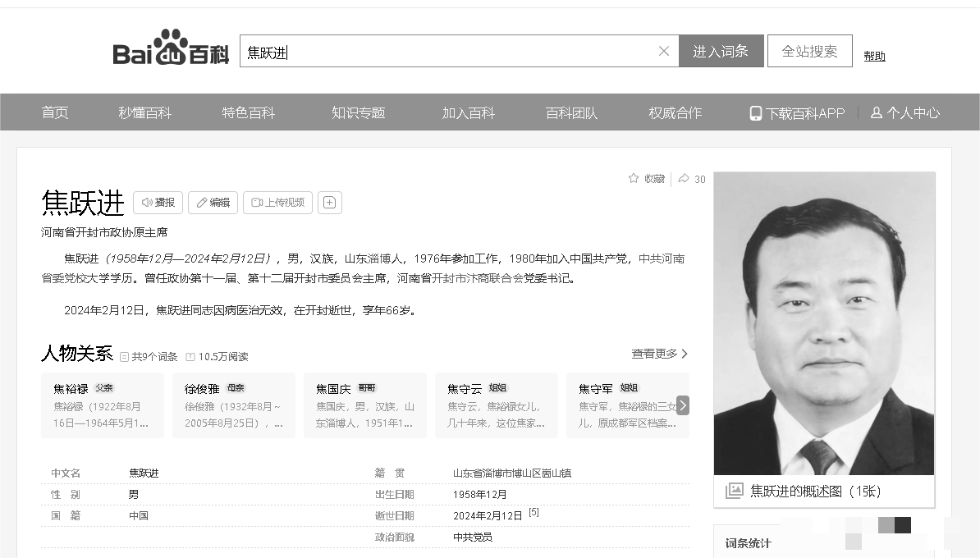Open the 焦守军 姐姐 relation card
980x558 pixels.
click(628, 405)
